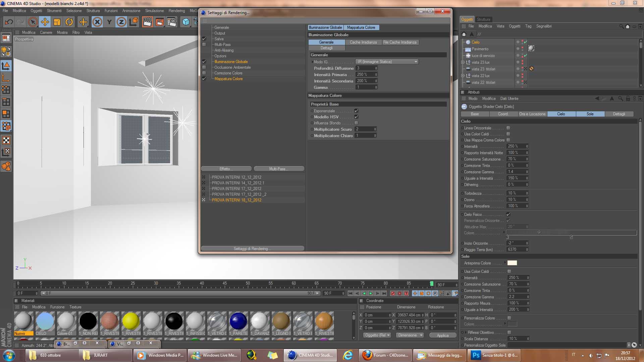This screenshot has height=362, width=644.
Task: Expand the vista 23 lux object
Action: pyautogui.click(x=463, y=62)
